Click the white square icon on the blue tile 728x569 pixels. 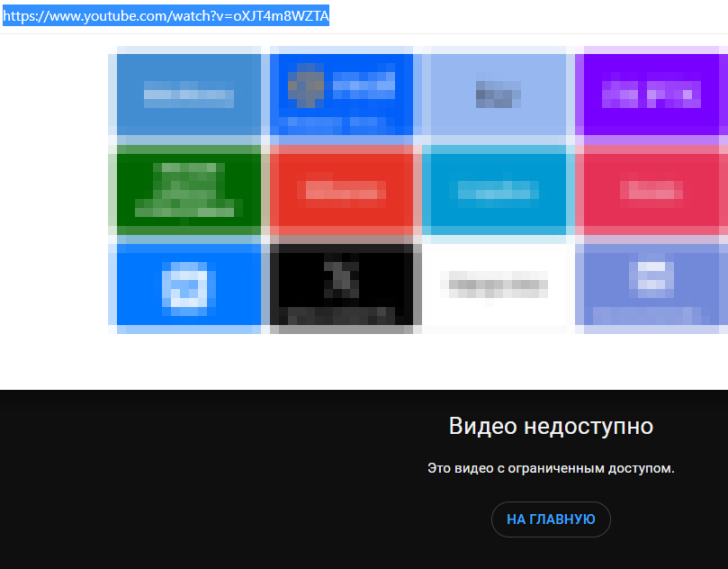point(188,284)
